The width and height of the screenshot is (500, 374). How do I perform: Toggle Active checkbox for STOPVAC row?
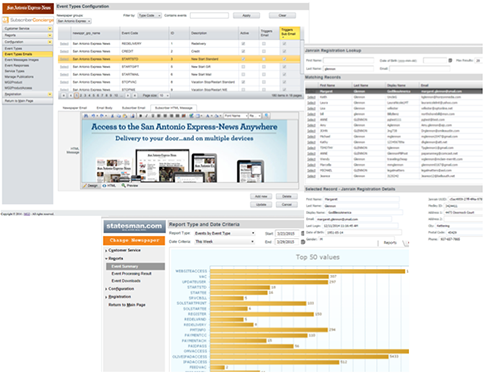(x=243, y=82)
